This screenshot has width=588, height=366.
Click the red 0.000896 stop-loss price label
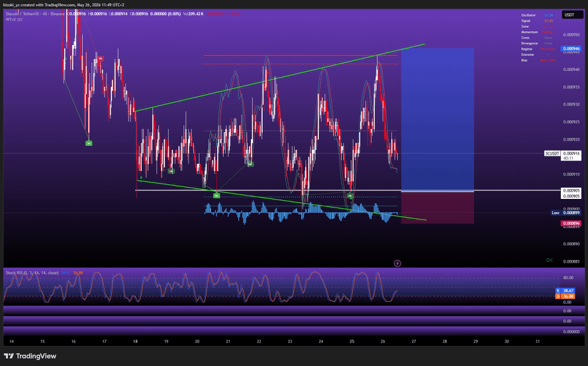[x=570, y=223]
